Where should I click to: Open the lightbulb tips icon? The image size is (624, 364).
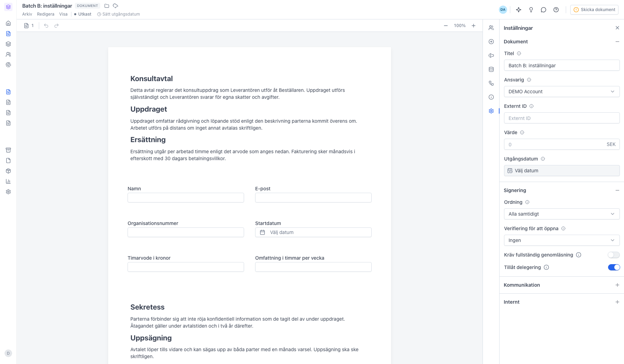coord(531,10)
